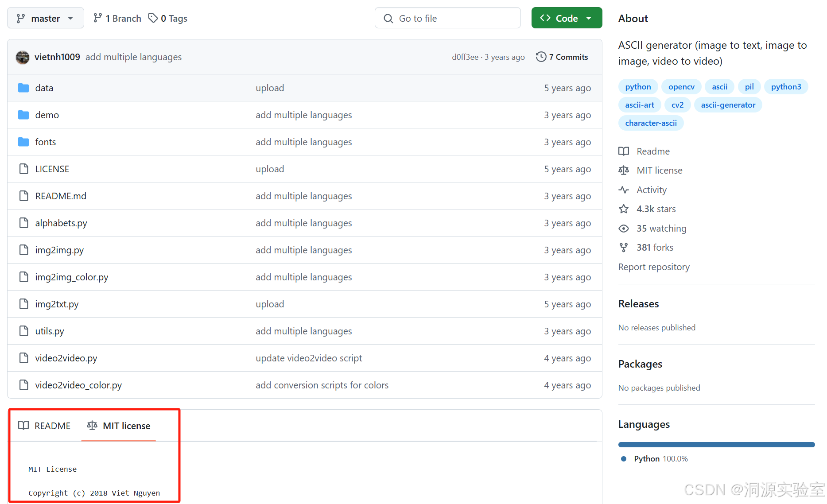Click the pil topic tag
This screenshot has width=827, height=504.
[x=749, y=87]
